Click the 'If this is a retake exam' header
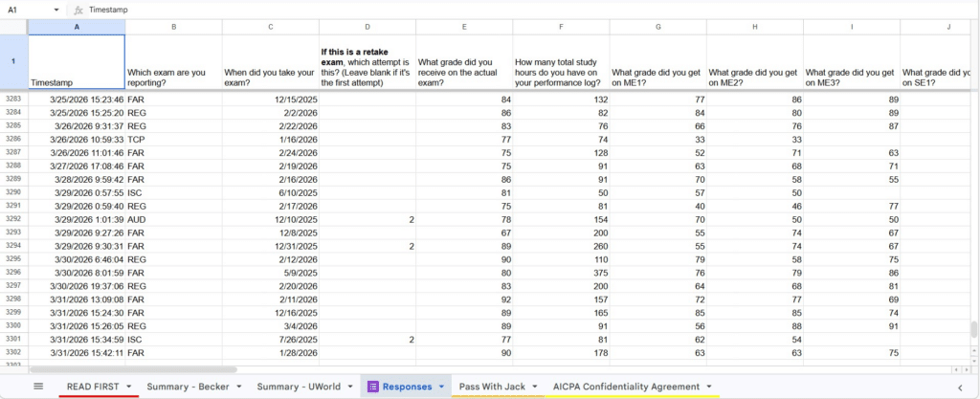This screenshot has height=399, width=980. (x=367, y=62)
